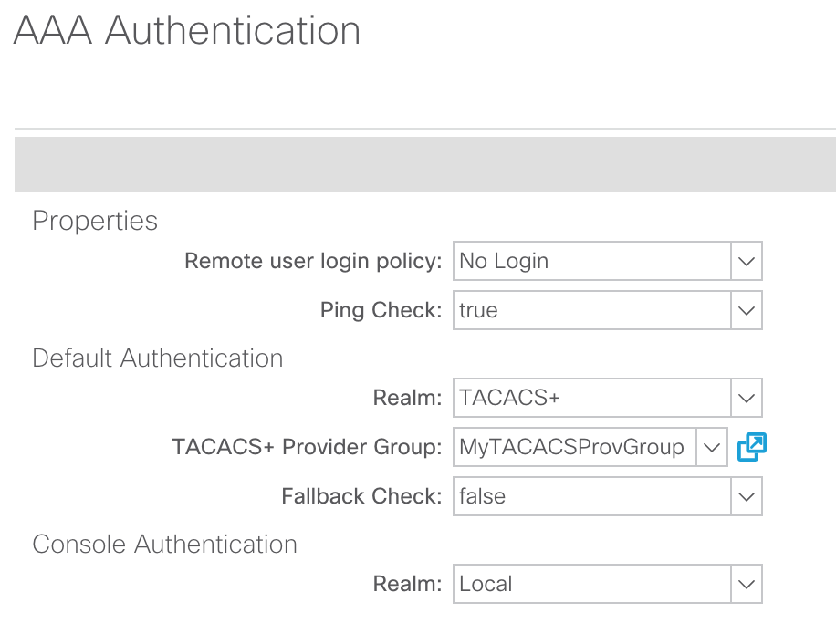The height and width of the screenshot is (644, 836).
Task: Open the Default Authentication Realm dropdown arrow
Action: tap(746, 398)
